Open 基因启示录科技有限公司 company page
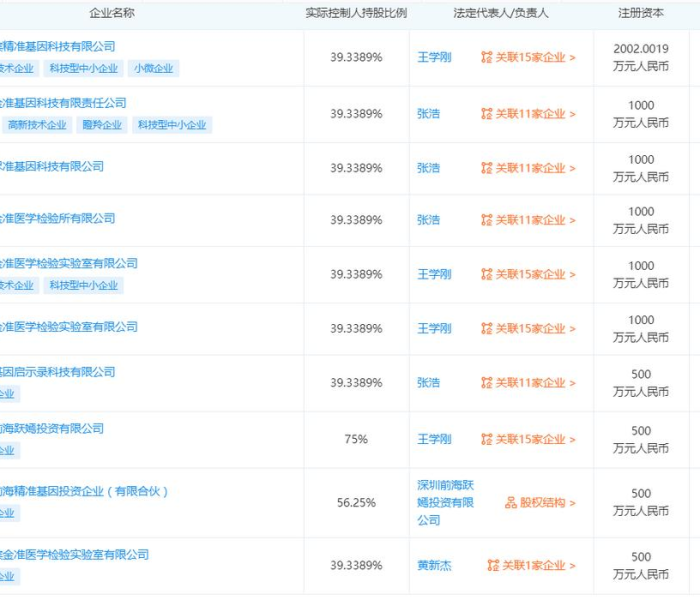Viewport: 700px width, 600px height. point(58,372)
